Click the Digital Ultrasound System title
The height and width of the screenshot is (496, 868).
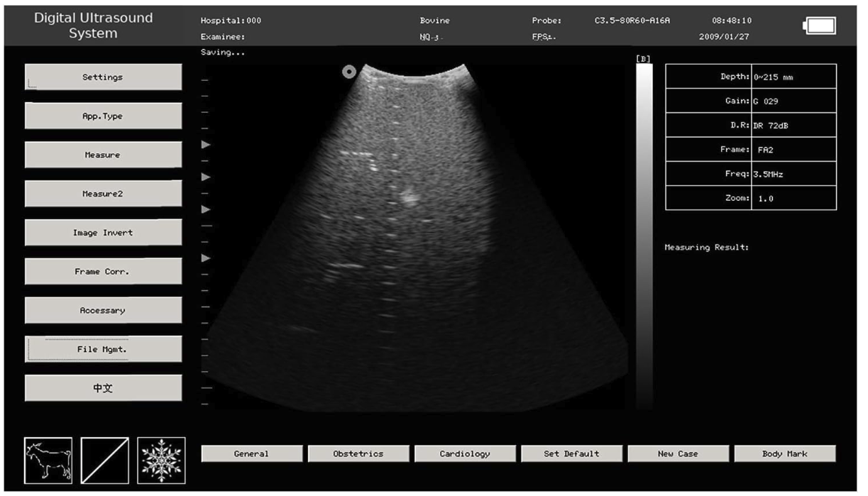point(93,26)
